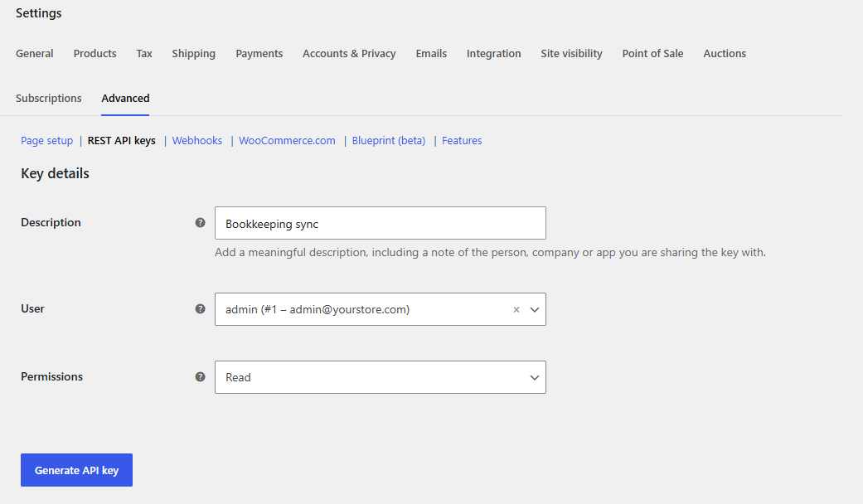Image resolution: width=863 pixels, height=504 pixels.
Task: Go to the Webhooks section
Action: click(x=197, y=140)
